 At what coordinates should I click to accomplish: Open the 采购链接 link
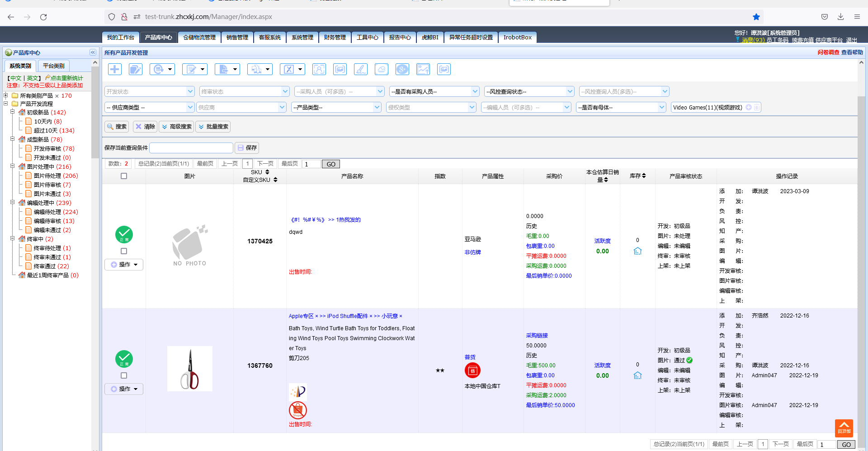click(537, 336)
